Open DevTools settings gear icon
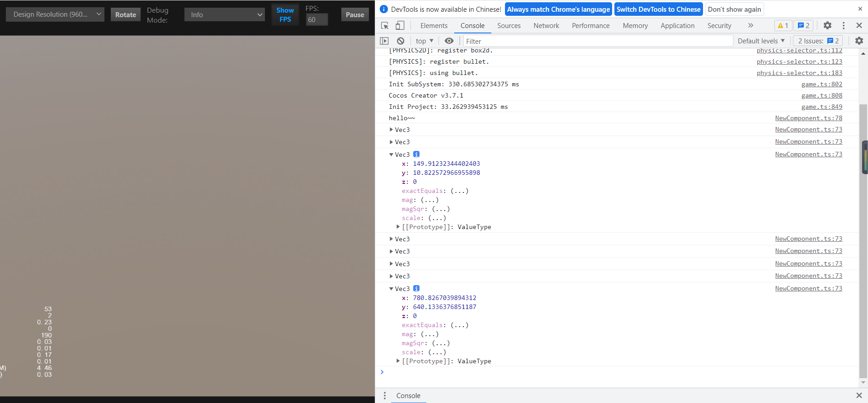The width and height of the screenshot is (868, 403). click(x=827, y=26)
